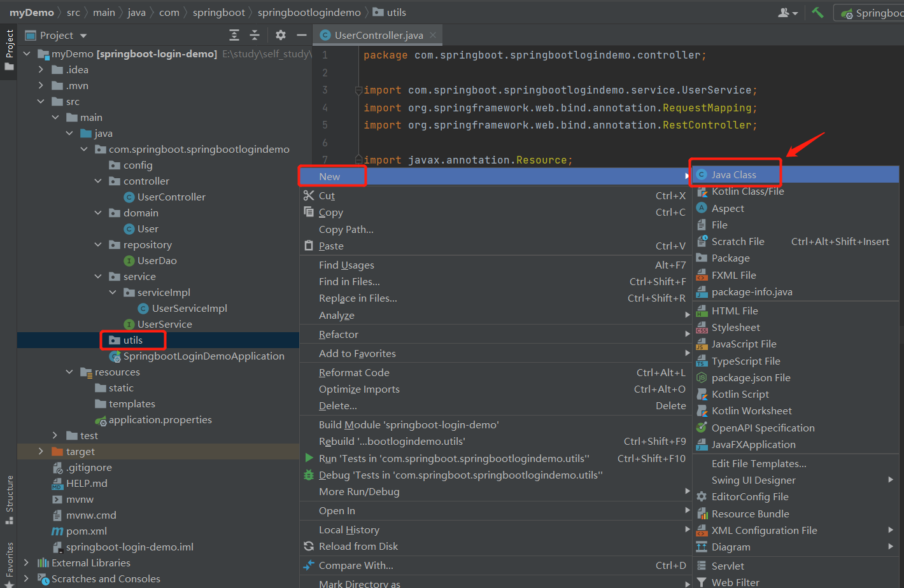Click the Compare With icon

click(x=309, y=565)
